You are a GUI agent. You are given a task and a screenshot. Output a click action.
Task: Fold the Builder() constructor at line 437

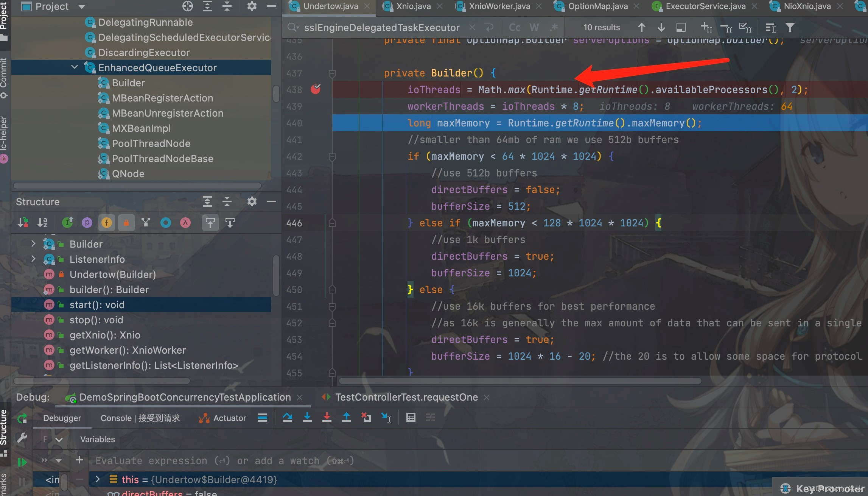coord(332,73)
